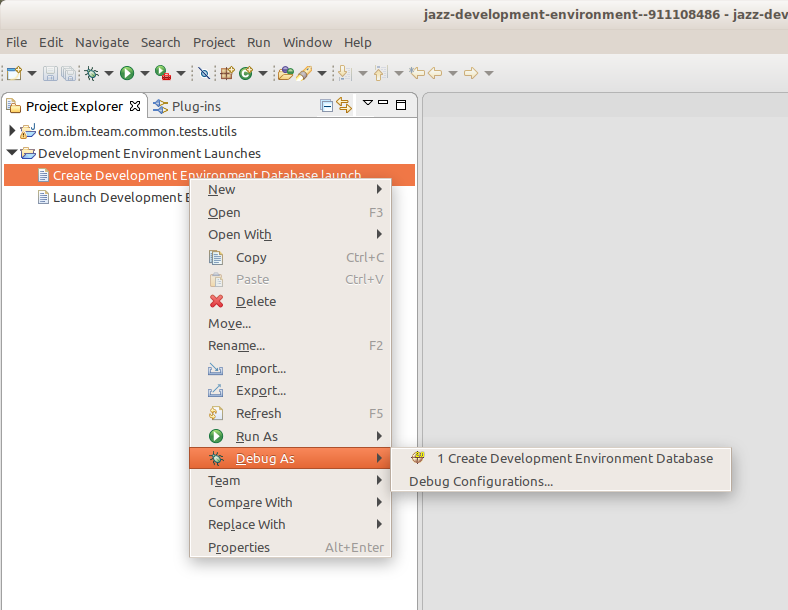This screenshot has height=610, width=788.
Task: Choose Run As in the context menu
Action: [x=290, y=436]
